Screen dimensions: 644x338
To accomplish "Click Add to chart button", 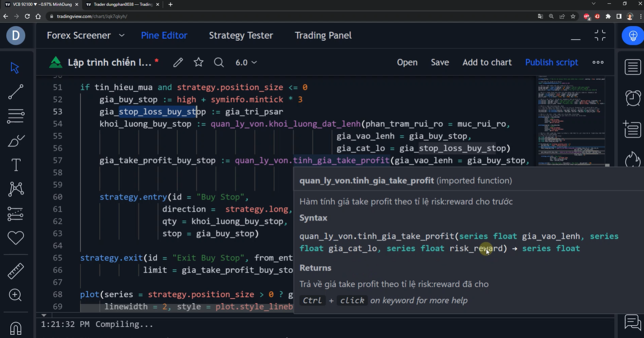I will [x=487, y=62].
